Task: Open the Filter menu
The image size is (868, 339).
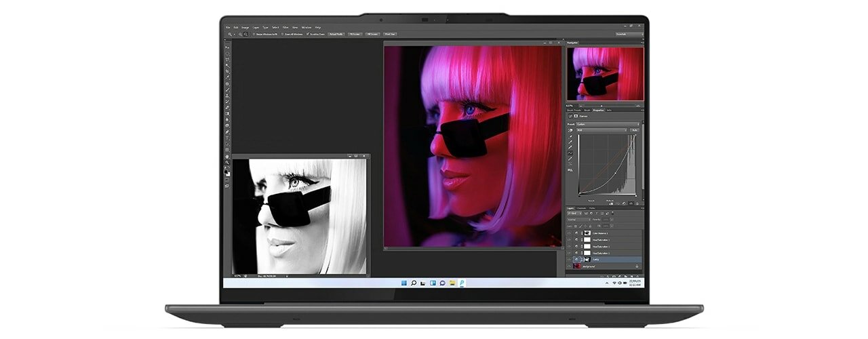Action: [x=285, y=27]
